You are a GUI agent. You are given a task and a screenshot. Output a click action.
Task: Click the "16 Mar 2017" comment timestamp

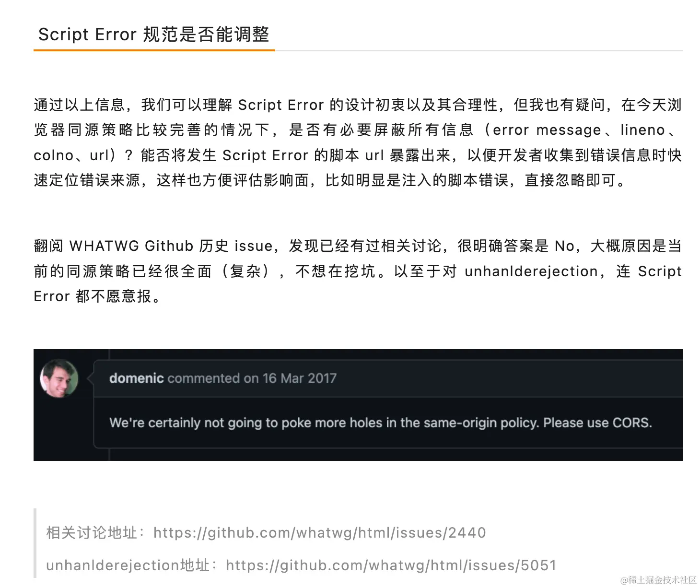click(299, 378)
